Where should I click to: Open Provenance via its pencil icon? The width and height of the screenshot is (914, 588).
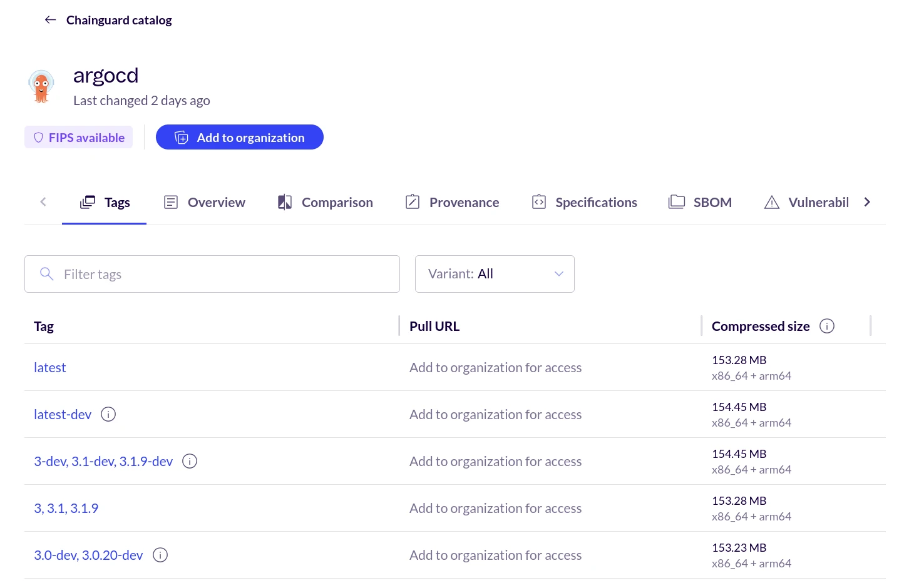pyautogui.click(x=413, y=201)
